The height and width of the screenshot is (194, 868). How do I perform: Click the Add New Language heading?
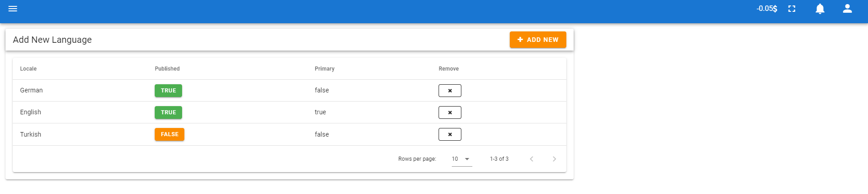coord(52,40)
